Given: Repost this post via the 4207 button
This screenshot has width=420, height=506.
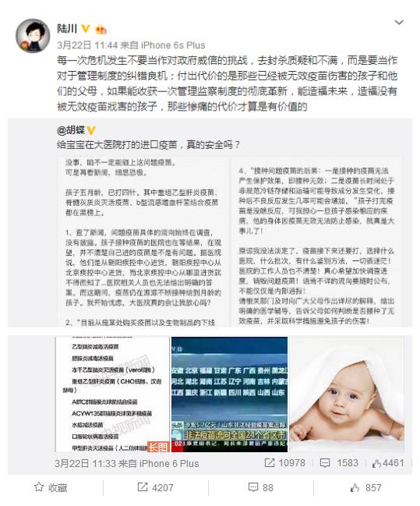Looking at the screenshot, I should [156, 487].
